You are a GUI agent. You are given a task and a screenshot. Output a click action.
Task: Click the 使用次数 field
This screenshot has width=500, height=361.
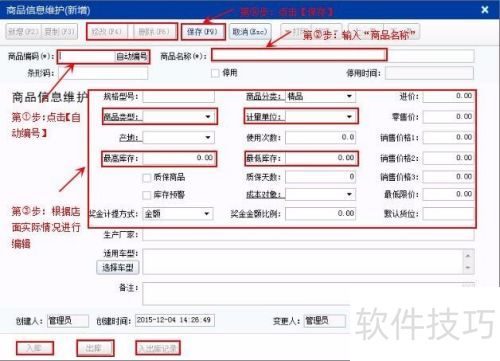click(x=320, y=138)
